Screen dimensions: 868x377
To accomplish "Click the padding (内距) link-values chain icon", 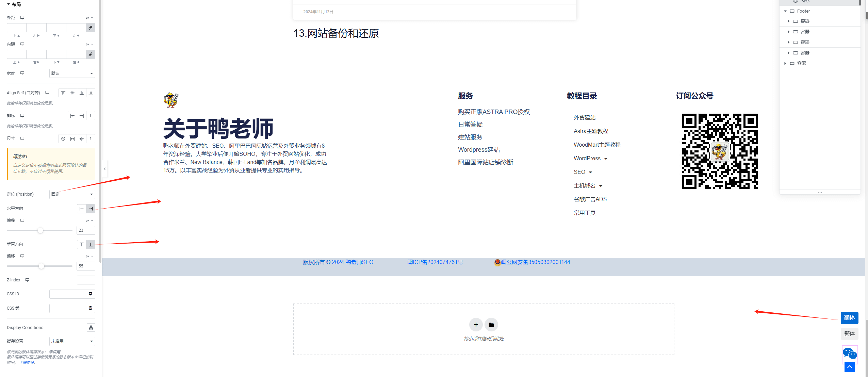I will coord(91,54).
